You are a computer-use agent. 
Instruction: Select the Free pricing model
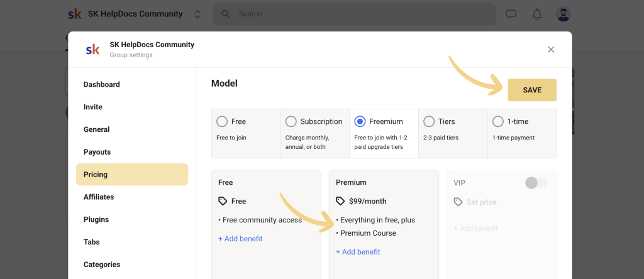(222, 121)
